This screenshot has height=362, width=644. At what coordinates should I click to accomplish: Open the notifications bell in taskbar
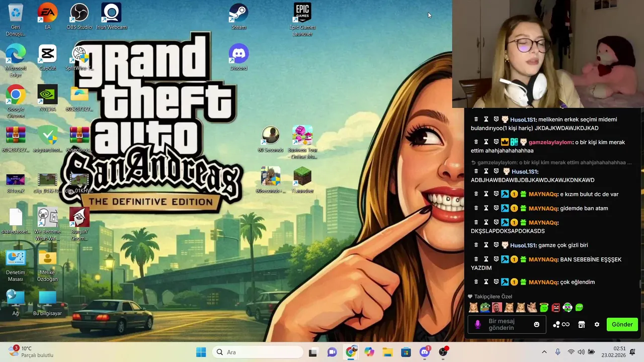point(633,352)
